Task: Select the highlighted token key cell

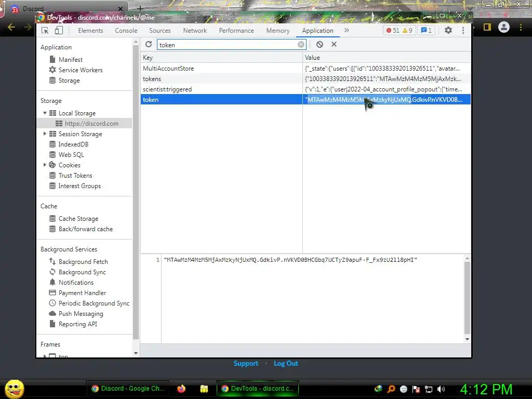Action: click(x=221, y=99)
